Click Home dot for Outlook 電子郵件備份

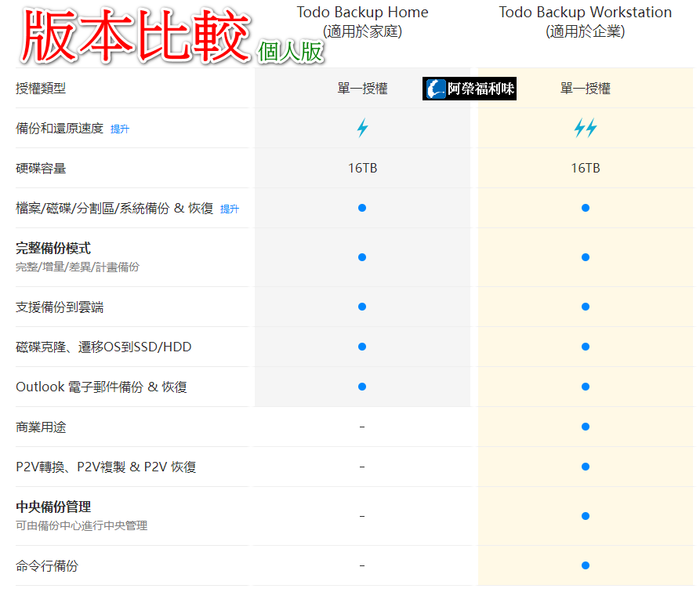362,387
